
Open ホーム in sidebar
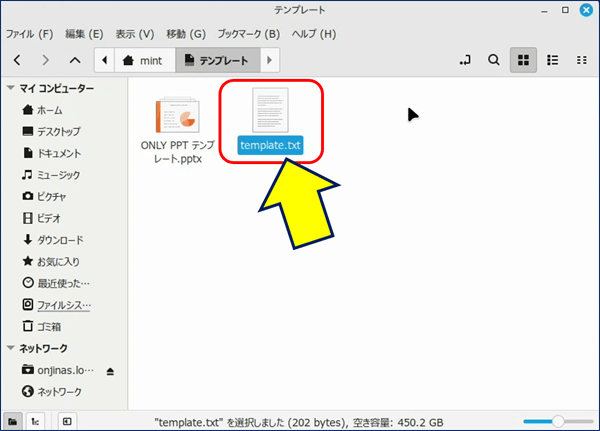[x=42, y=110]
